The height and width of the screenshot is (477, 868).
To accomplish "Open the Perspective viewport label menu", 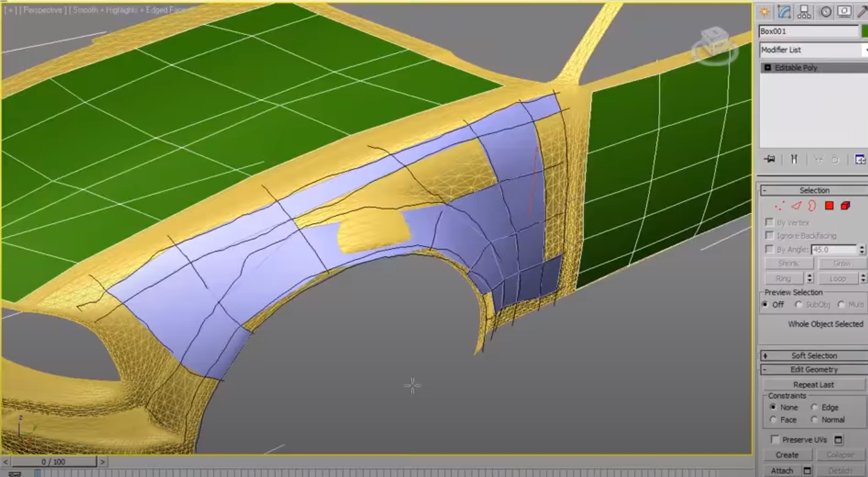I will pos(44,10).
